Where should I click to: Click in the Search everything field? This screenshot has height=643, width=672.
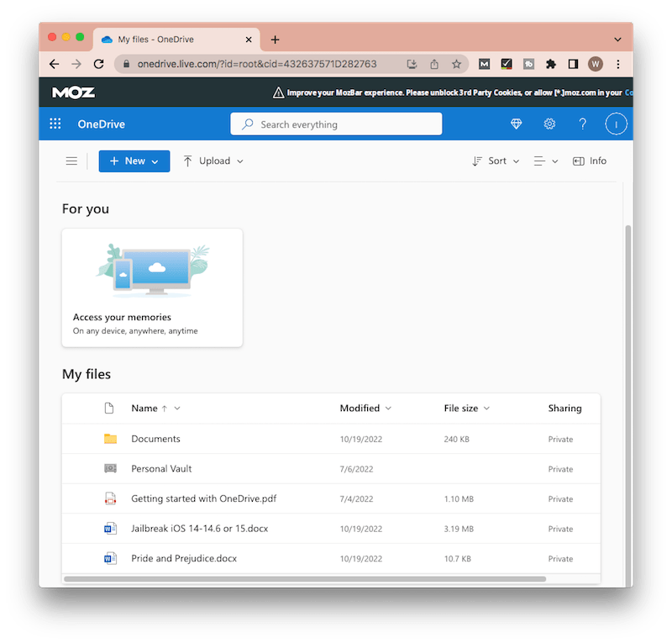336,124
